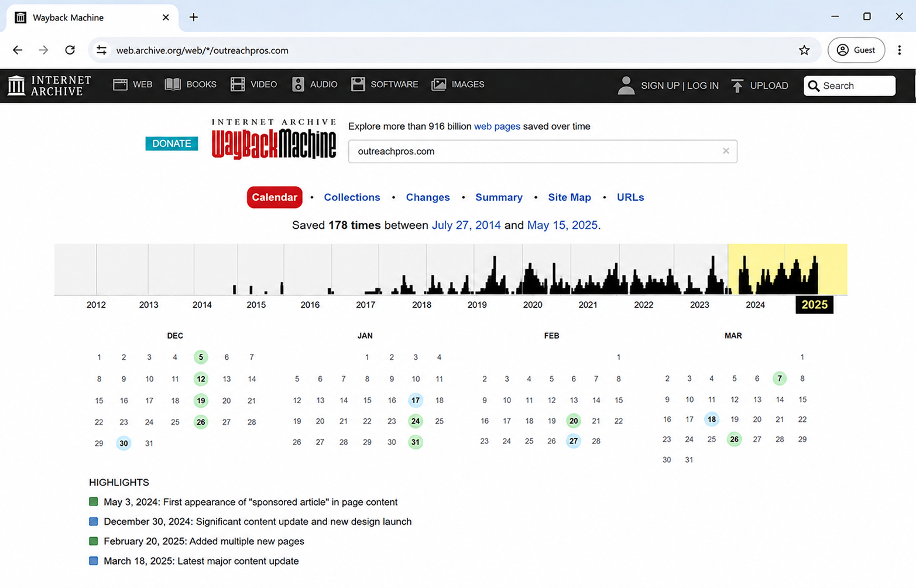View site information icon in address bar
The width and height of the screenshot is (916, 588).
tap(101, 50)
